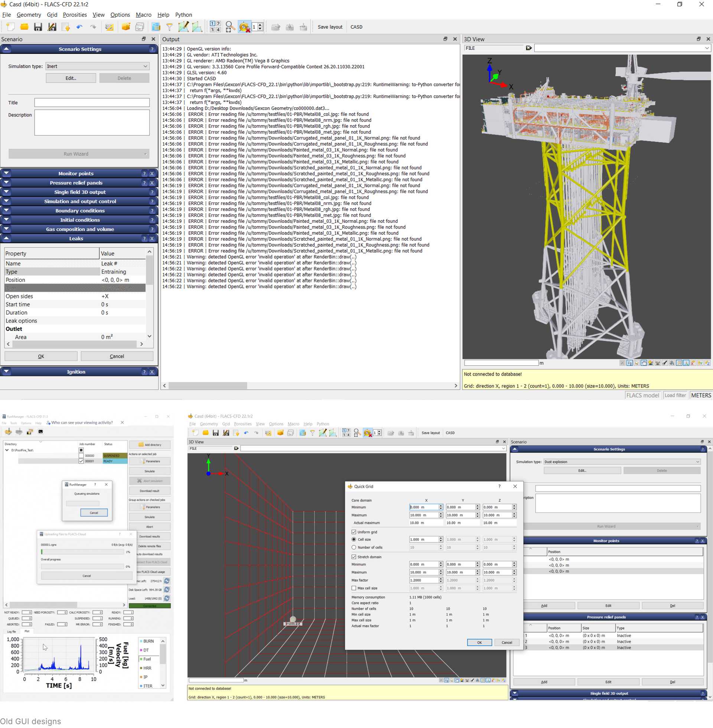Viewport: 713px width, 728px height.
Task: Select the pan hand tool below the 3D View
Action: [644, 363]
